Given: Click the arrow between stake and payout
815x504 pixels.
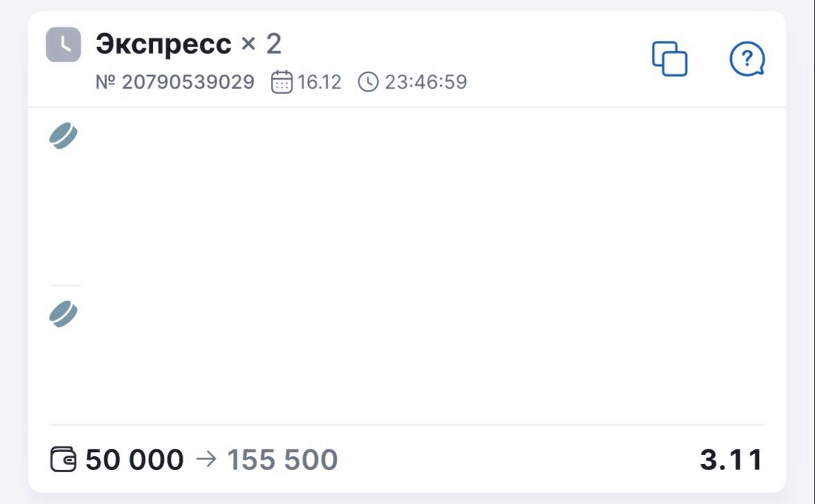Looking at the screenshot, I should coord(206,460).
